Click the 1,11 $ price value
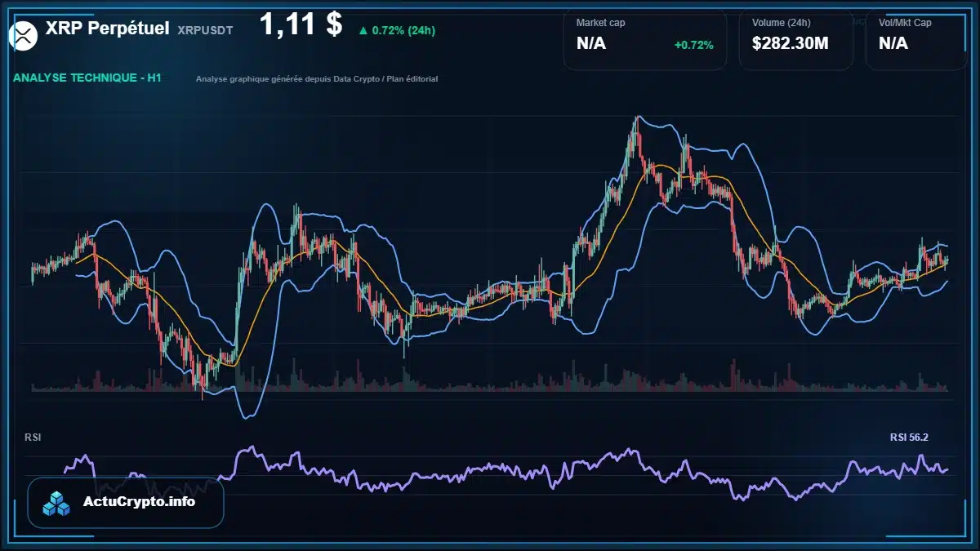The height and width of the screenshot is (551, 980). click(x=301, y=24)
